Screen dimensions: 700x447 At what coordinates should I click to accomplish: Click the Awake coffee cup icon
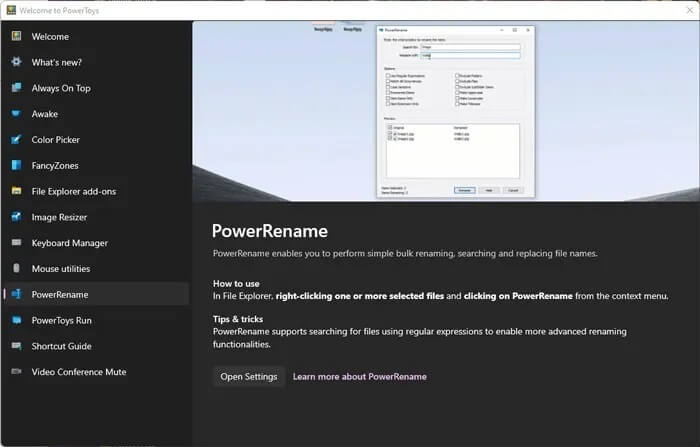17,113
